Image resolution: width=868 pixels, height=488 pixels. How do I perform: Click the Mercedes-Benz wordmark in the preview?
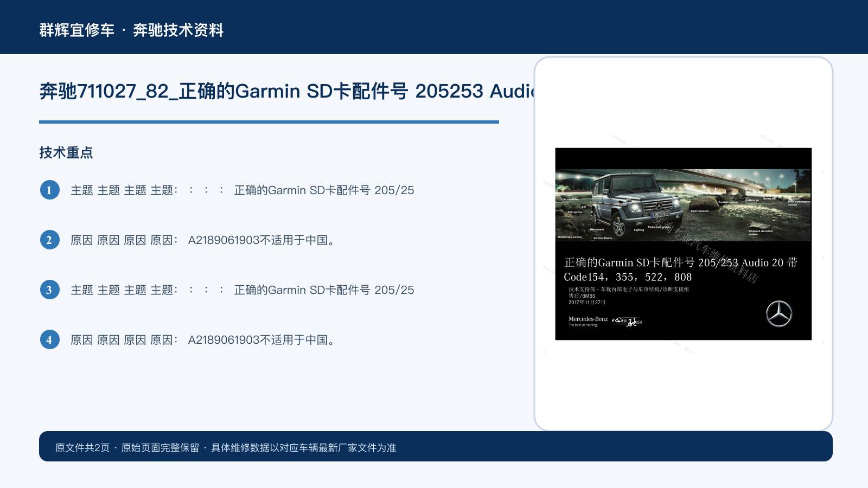coord(588,319)
